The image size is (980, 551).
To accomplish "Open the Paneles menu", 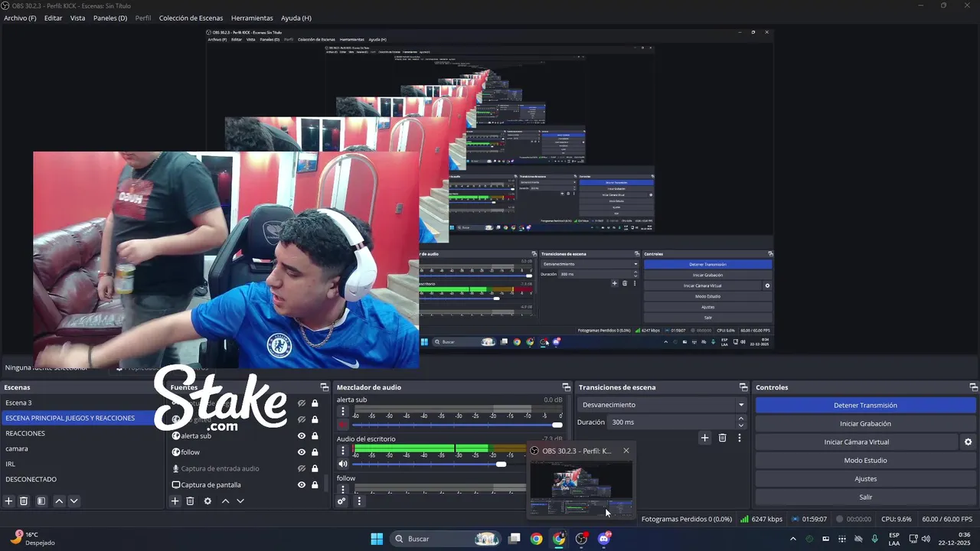I will tap(110, 18).
